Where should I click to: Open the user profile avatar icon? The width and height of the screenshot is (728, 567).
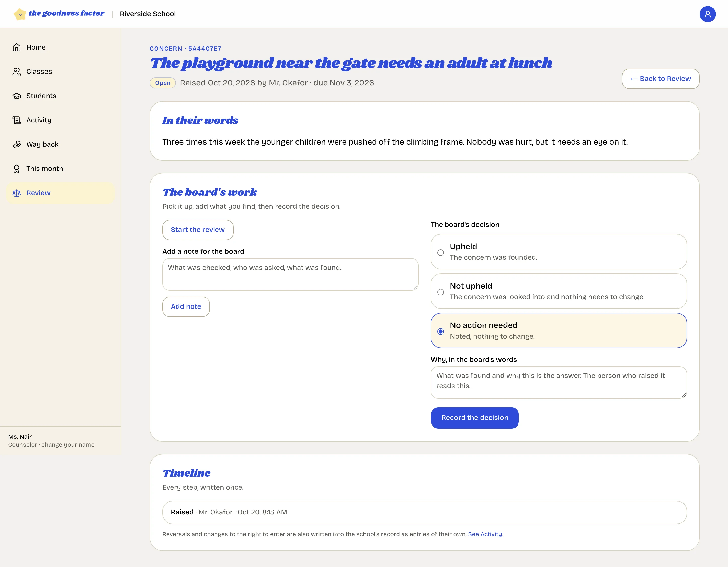707,14
